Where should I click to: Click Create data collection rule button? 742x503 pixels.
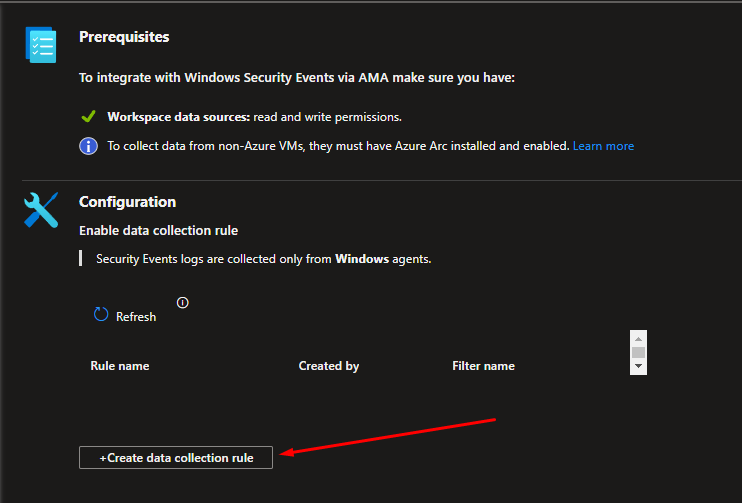point(176,458)
